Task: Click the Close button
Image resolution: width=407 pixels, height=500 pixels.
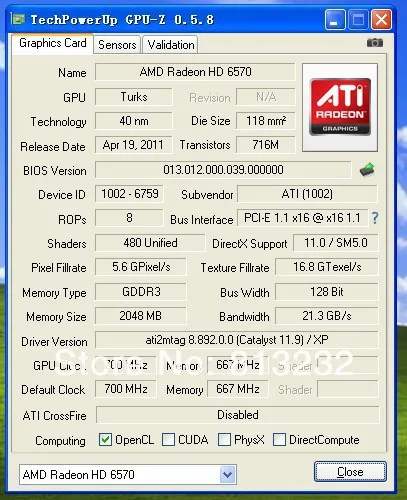Action: [x=350, y=472]
